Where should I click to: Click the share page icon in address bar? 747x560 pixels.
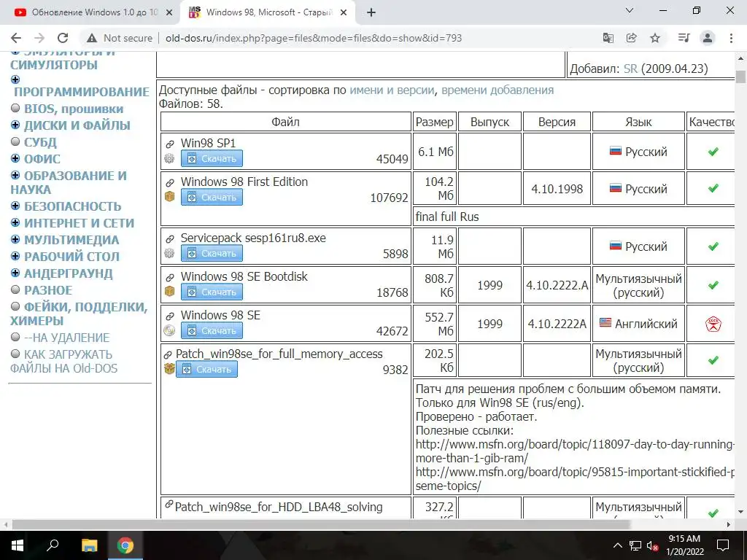point(631,38)
